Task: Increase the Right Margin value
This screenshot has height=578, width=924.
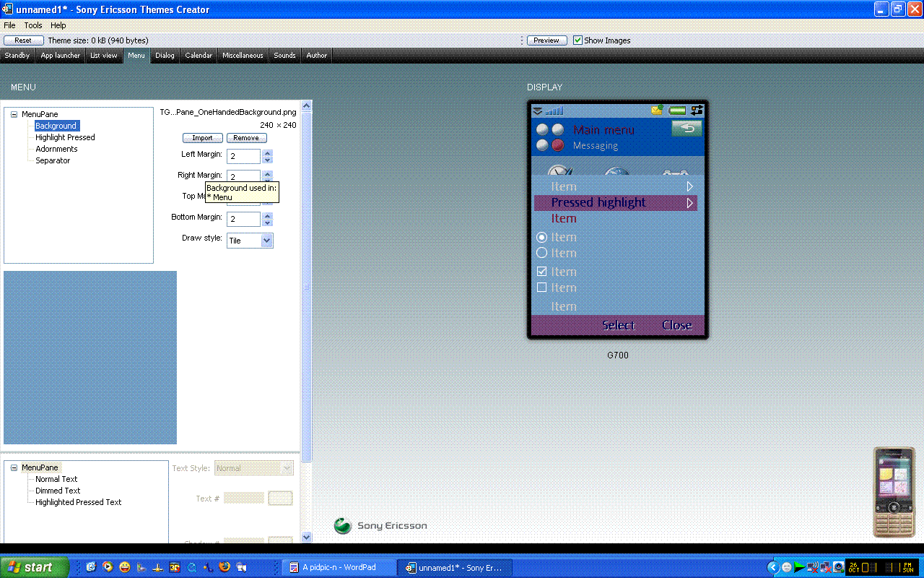Action: pyautogui.click(x=267, y=173)
